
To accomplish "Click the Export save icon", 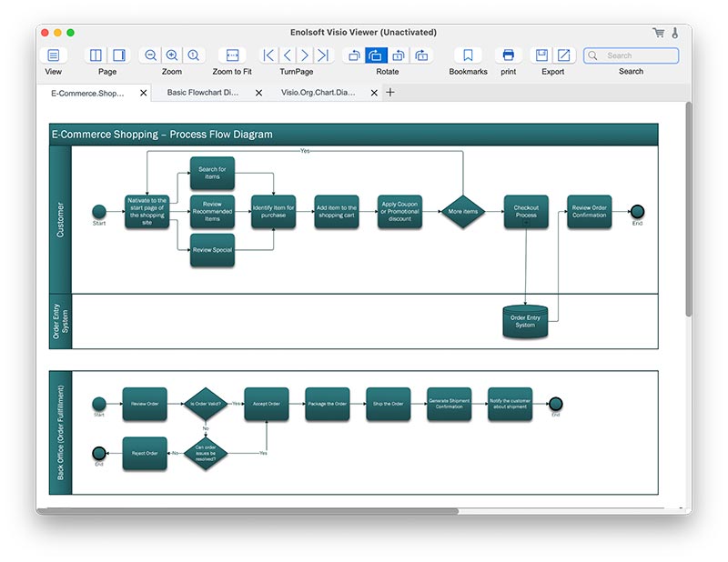I will coord(541,55).
